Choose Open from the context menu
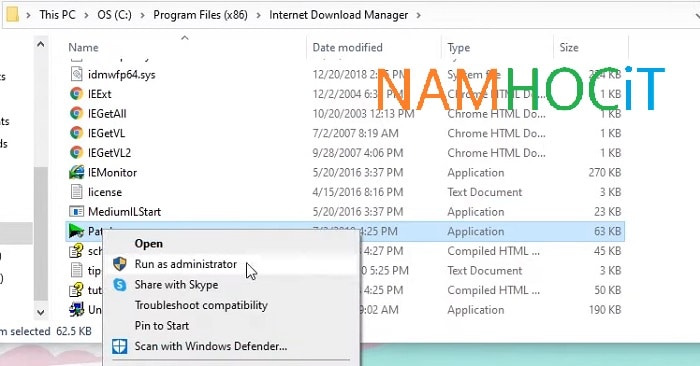Image resolution: width=700 pixels, height=366 pixels. click(x=149, y=244)
